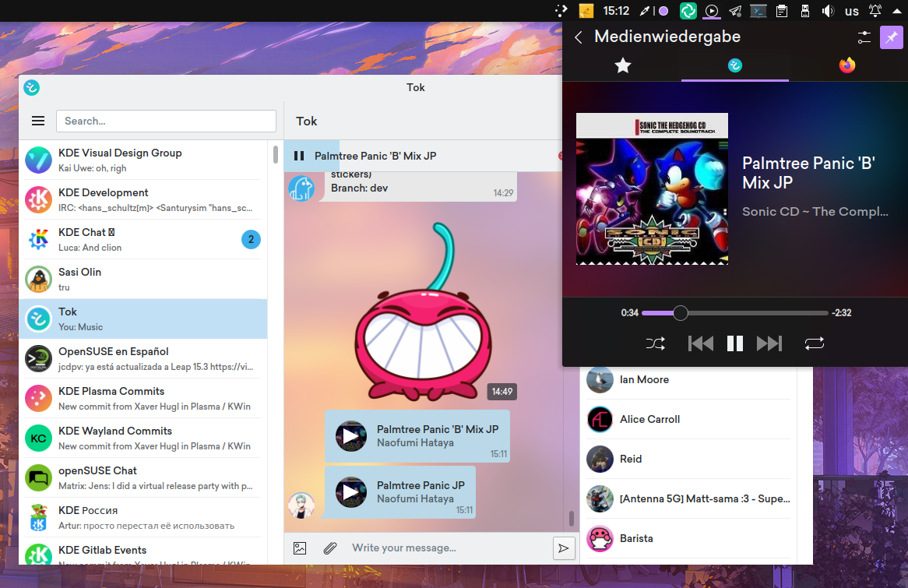Image resolution: width=908 pixels, height=588 pixels.
Task: Open the KDE Plasma Commits chat
Action: coord(143,399)
